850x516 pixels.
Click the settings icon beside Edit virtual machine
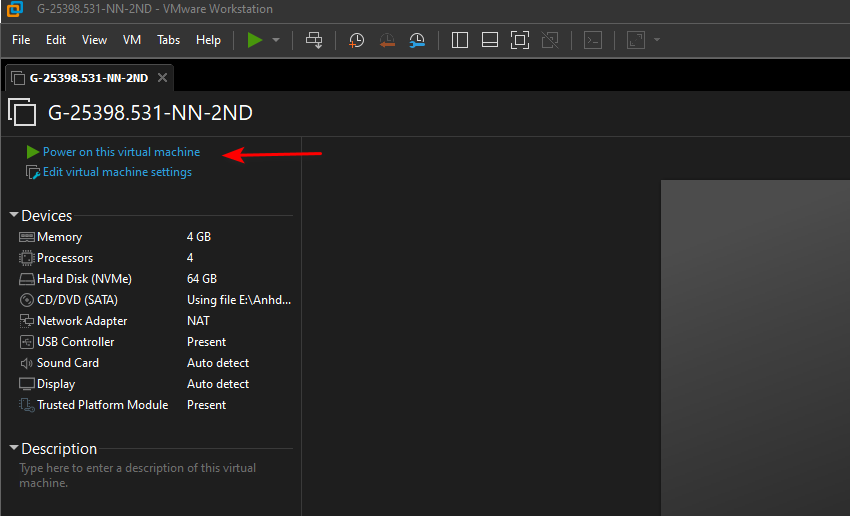point(33,172)
